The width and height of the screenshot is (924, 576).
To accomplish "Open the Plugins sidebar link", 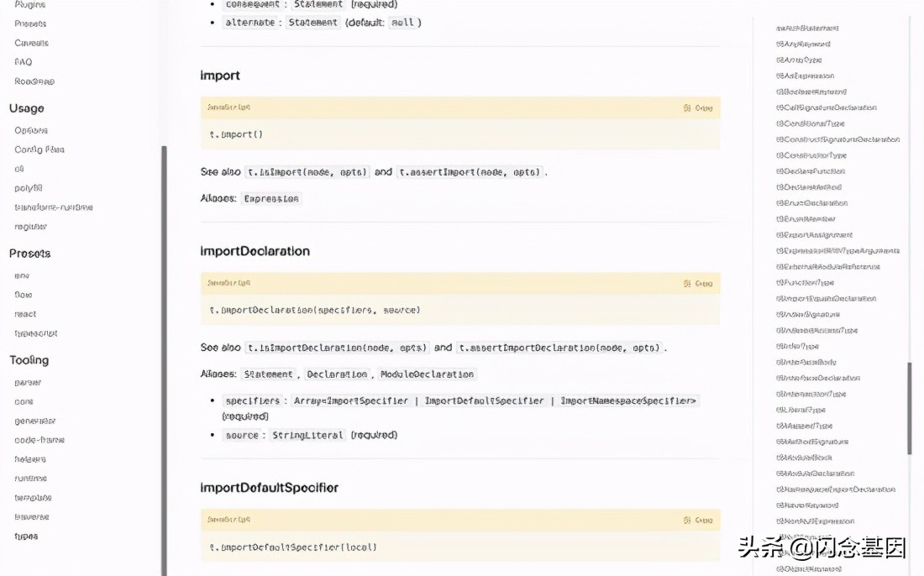I will [x=30, y=5].
